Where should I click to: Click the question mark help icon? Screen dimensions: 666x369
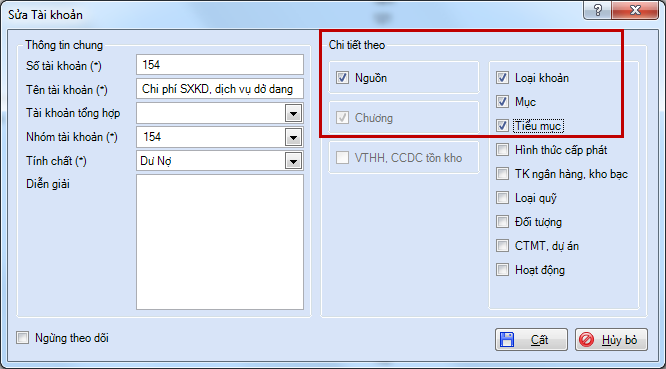click(x=598, y=10)
